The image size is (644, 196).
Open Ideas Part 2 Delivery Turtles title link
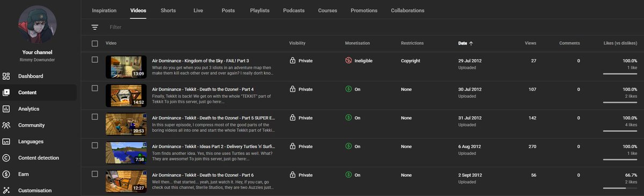(x=213, y=146)
